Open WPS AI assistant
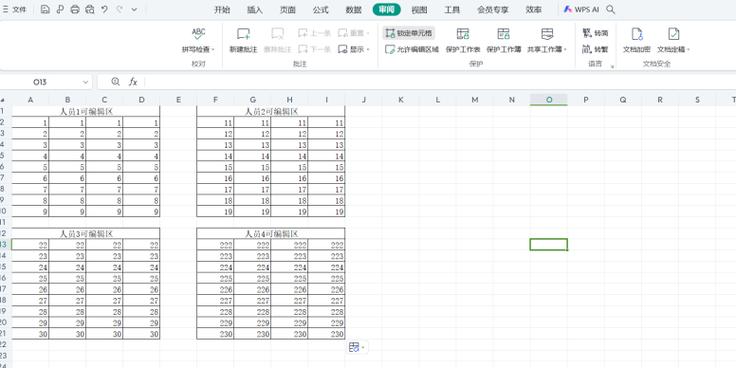736x368 pixels. [581, 9]
